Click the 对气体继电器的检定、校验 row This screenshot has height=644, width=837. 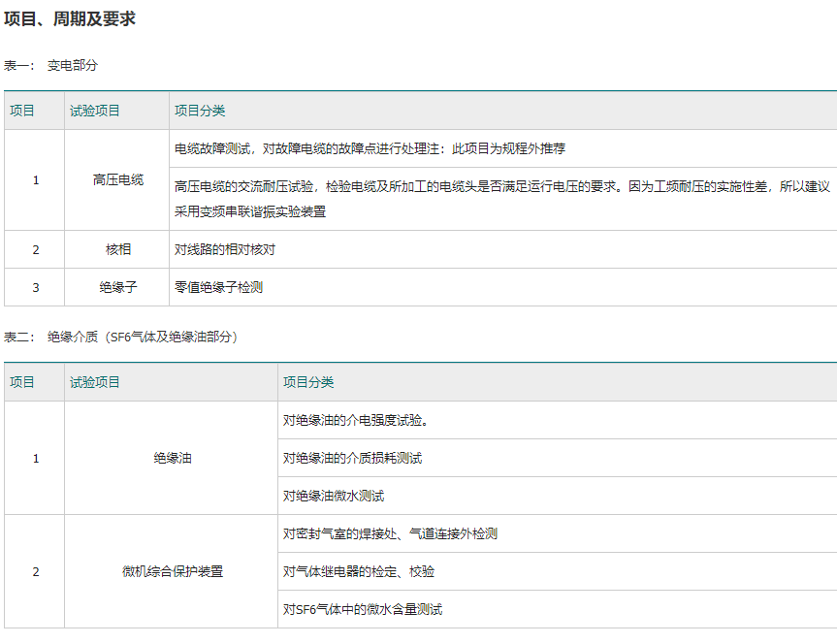(x=359, y=571)
